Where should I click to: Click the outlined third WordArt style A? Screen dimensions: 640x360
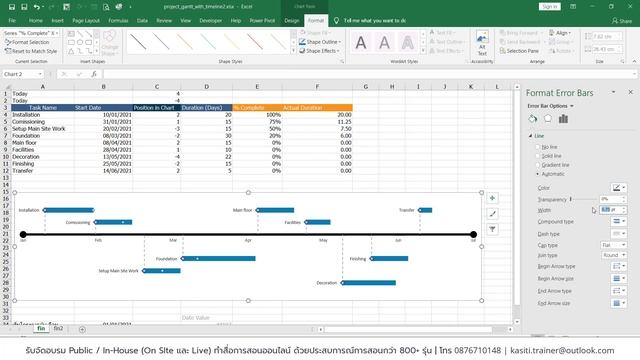pos(407,42)
